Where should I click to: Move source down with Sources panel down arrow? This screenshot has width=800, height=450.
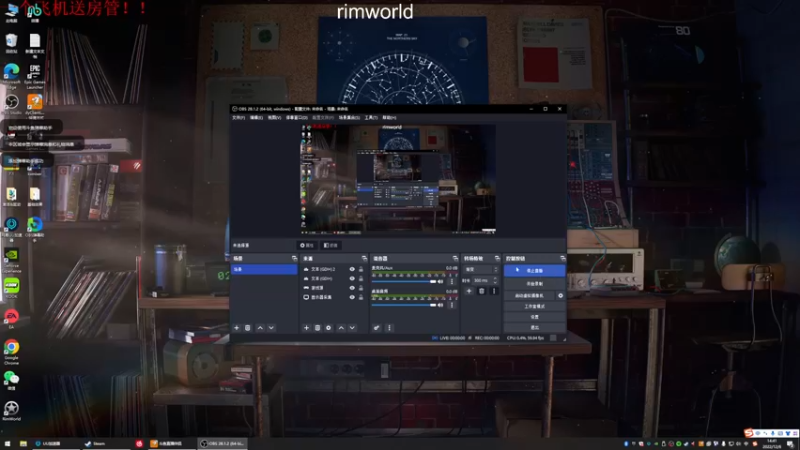point(352,328)
